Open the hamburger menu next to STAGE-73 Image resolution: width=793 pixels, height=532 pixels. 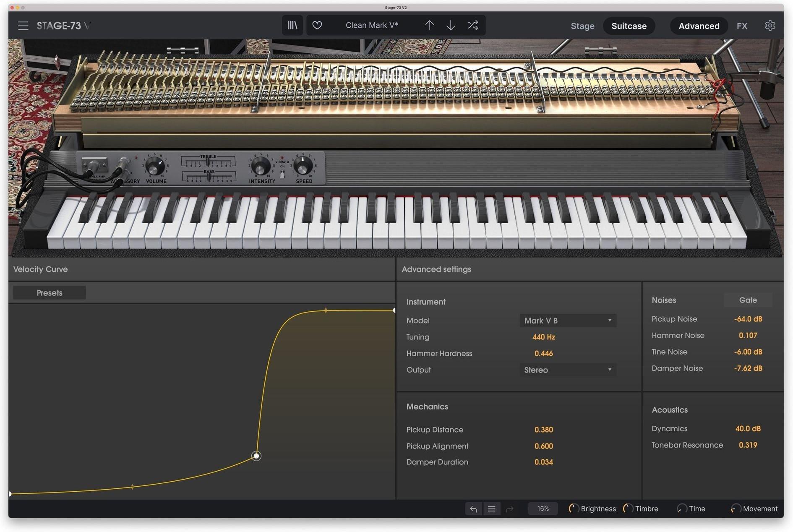click(x=23, y=25)
